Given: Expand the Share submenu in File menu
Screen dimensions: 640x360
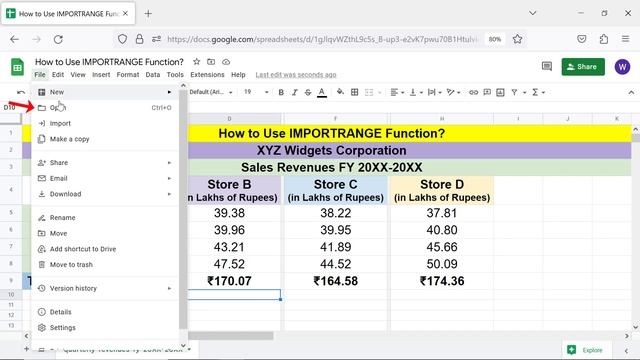Looking at the screenshot, I should [x=105, y=162].
